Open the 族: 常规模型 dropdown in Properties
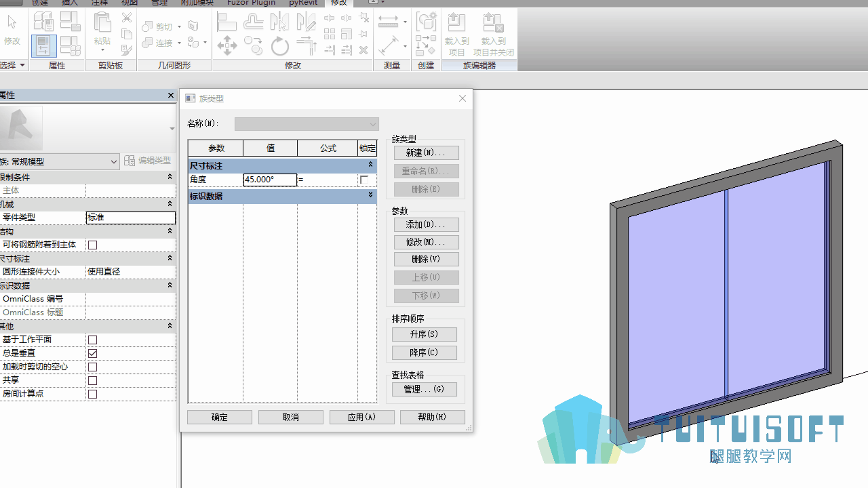This screenshot has height=488, width=868. pyautogui.click(x=60, y=161)
